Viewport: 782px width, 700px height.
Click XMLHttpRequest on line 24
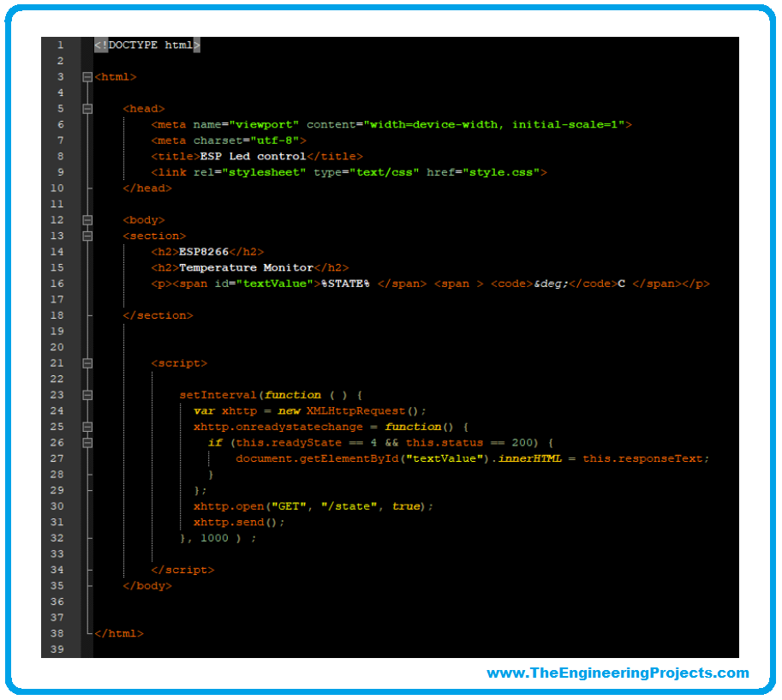point(355,411)
